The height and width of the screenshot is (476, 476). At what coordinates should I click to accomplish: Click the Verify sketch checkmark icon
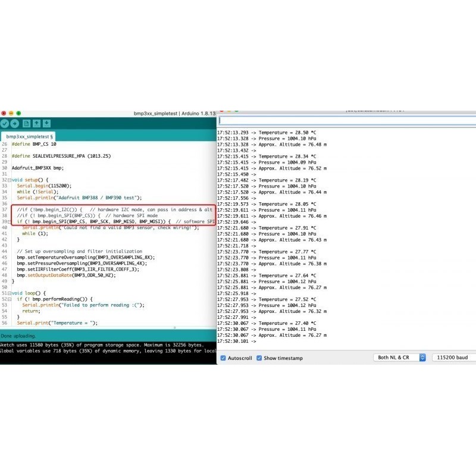coord(5,123)
